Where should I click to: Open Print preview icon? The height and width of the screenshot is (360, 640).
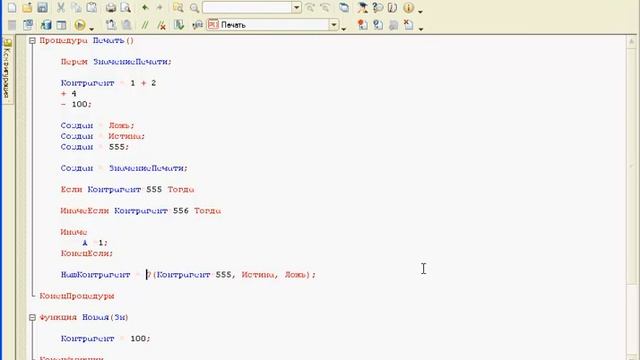pyautogui.click(x=126, y=7)
